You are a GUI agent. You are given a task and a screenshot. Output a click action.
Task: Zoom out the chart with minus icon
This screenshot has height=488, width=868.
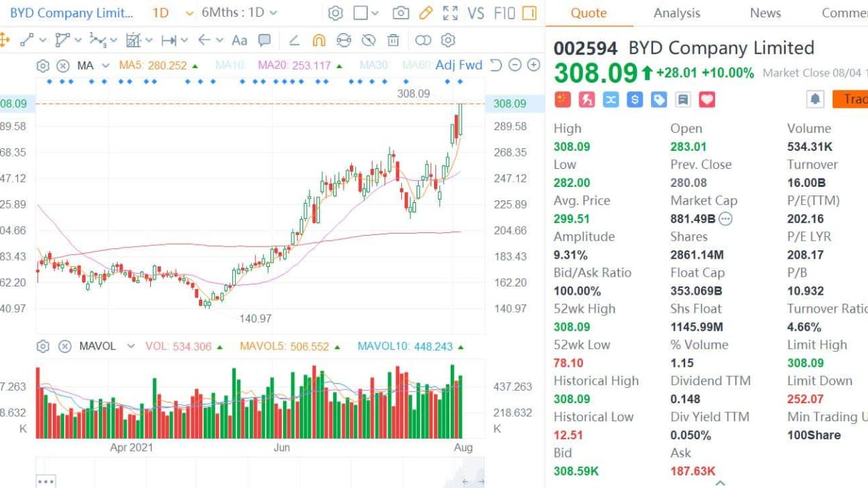(x=515, y=65)
